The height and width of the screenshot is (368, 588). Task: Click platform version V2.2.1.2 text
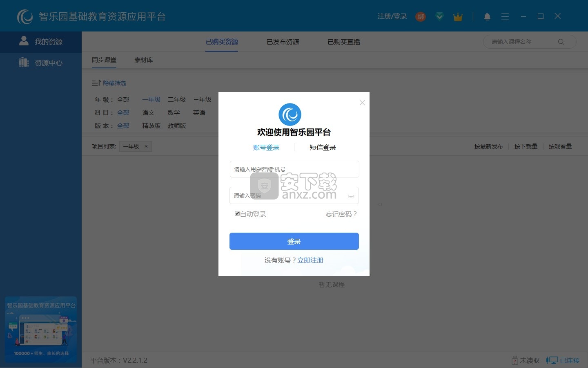[x=119, y=360]
